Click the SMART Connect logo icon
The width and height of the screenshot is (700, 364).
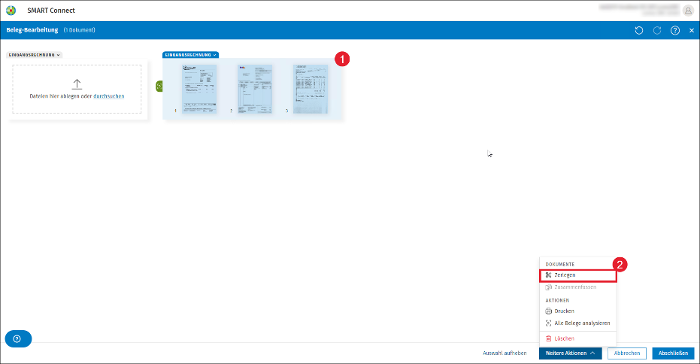click(x=11, y=10)
